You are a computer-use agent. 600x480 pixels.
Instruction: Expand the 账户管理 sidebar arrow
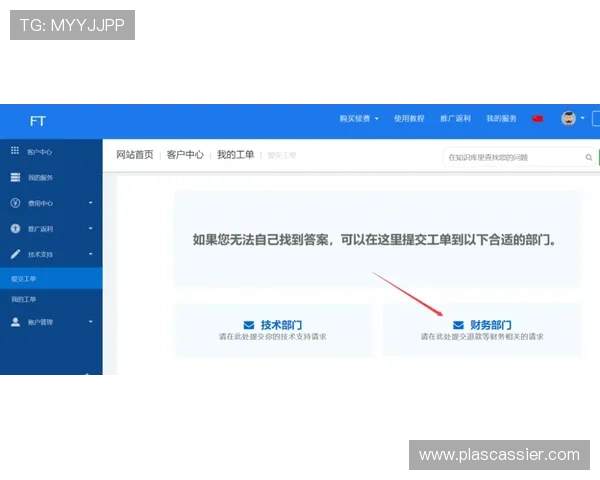click(91, 322)
